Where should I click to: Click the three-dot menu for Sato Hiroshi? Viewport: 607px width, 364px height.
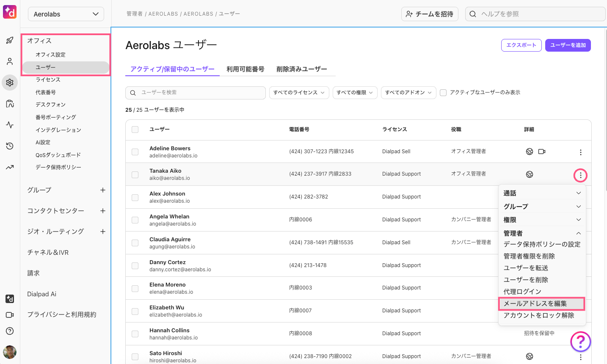point(580,357)
